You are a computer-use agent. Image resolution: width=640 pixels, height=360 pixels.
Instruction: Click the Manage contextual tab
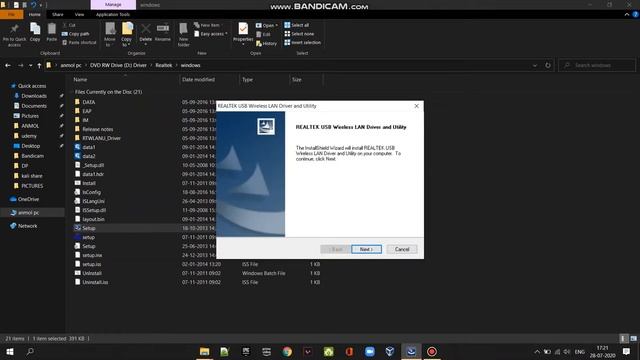click(113, 5)
